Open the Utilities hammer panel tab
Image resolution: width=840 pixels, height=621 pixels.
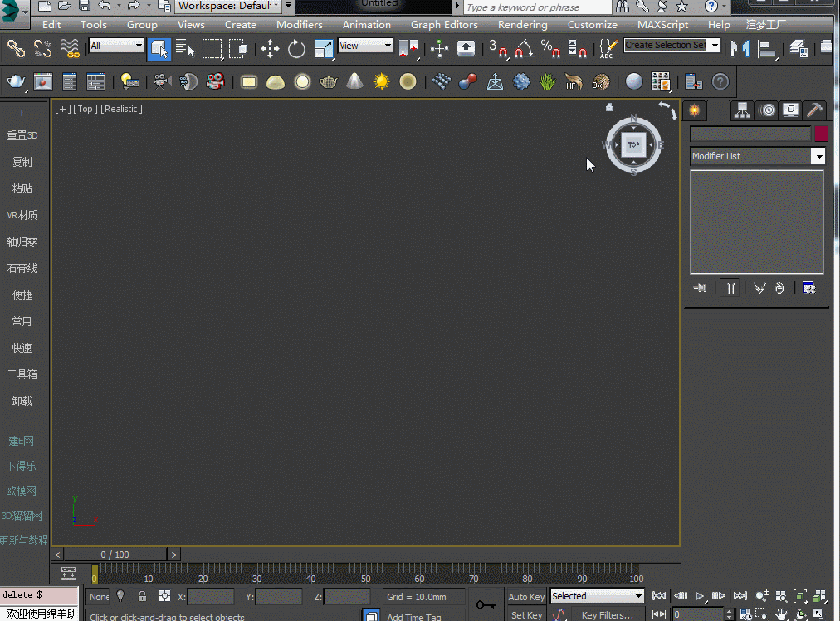click(x=815, y=110)
